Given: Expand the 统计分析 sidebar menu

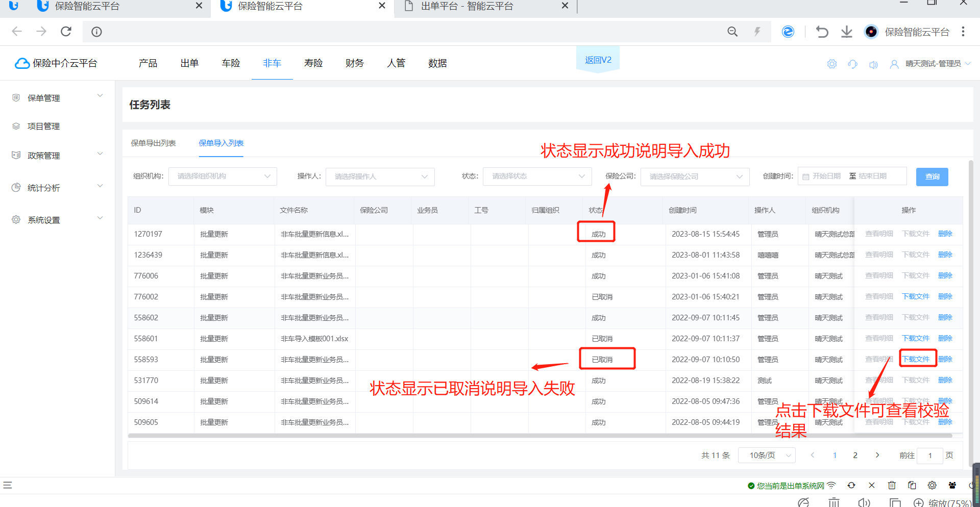Looking at the screenshot, I should tap(58, 187).
